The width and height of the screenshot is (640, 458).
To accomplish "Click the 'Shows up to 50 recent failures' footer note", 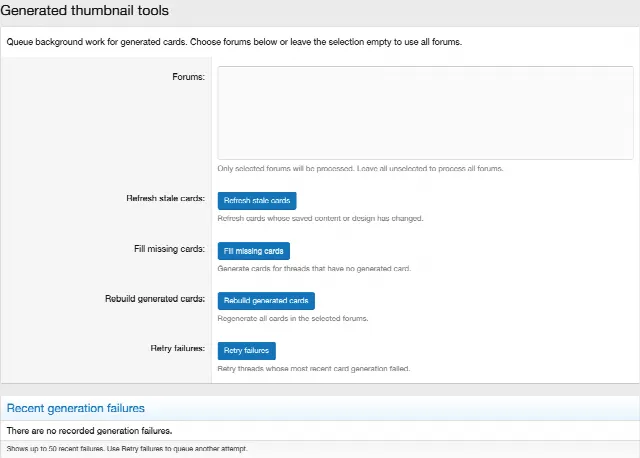I will point(127,449).
